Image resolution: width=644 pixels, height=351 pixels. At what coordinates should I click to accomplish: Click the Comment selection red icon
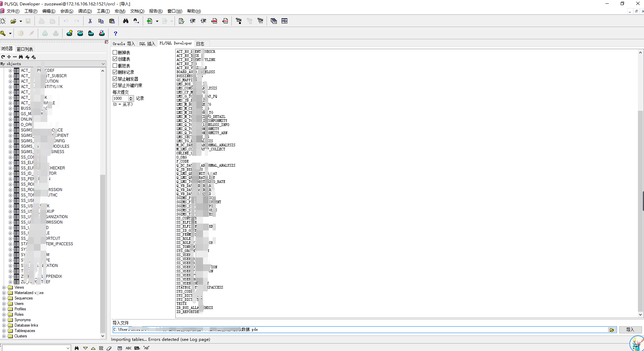214,21
